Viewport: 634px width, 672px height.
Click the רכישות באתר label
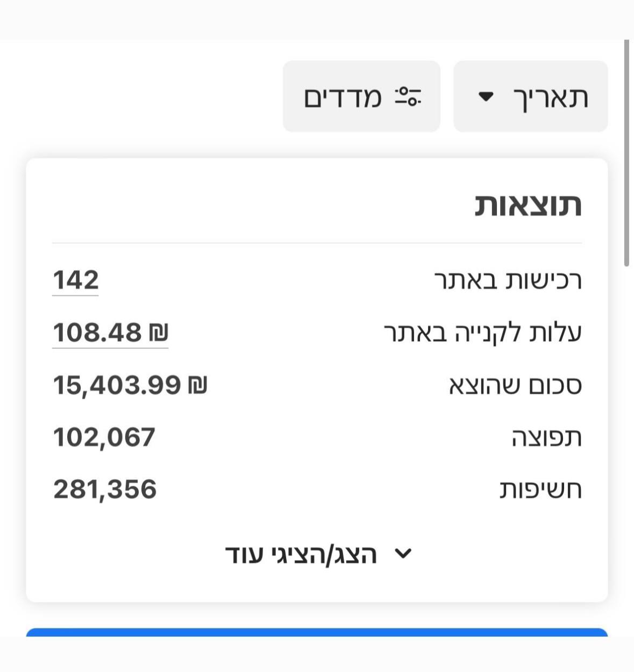point(508,280)
